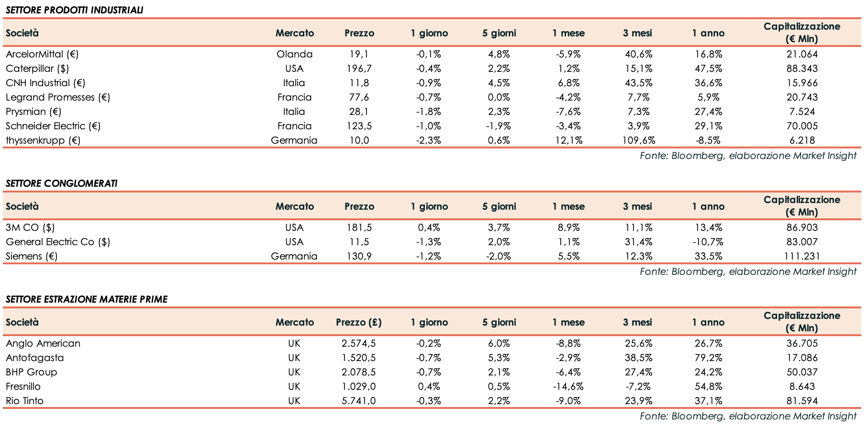Select BHP Group capitalization 50.037
The width and height of the screenshot is (868, 430).
[x=801, y=372]
